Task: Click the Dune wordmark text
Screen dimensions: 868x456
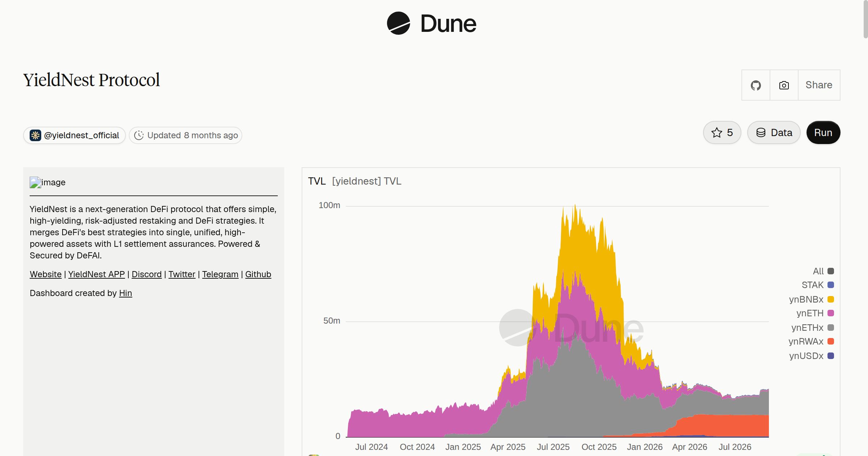Action: click(x=448, y=24)
